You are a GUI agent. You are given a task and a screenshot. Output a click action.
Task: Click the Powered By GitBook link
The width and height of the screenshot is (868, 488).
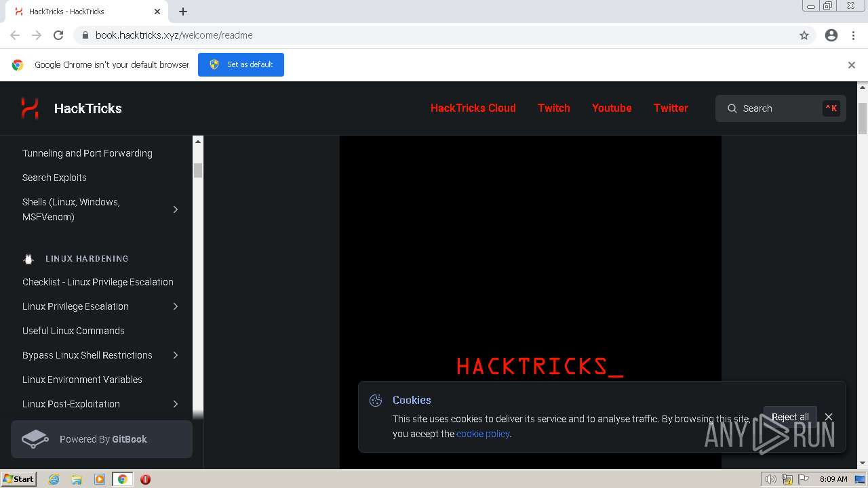click(102, 439)
